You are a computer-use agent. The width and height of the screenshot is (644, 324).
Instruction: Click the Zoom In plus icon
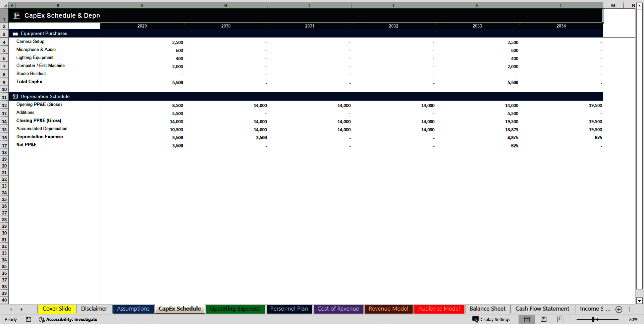tap(622, 319)
